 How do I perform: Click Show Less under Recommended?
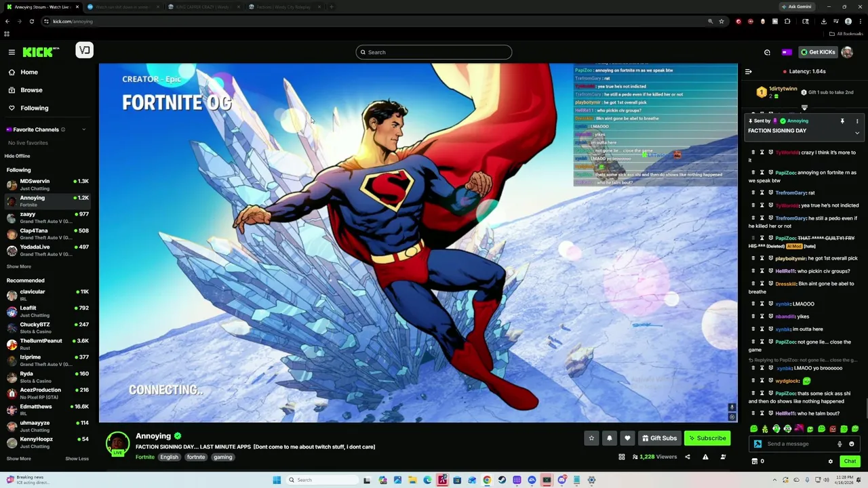[77, 458]
